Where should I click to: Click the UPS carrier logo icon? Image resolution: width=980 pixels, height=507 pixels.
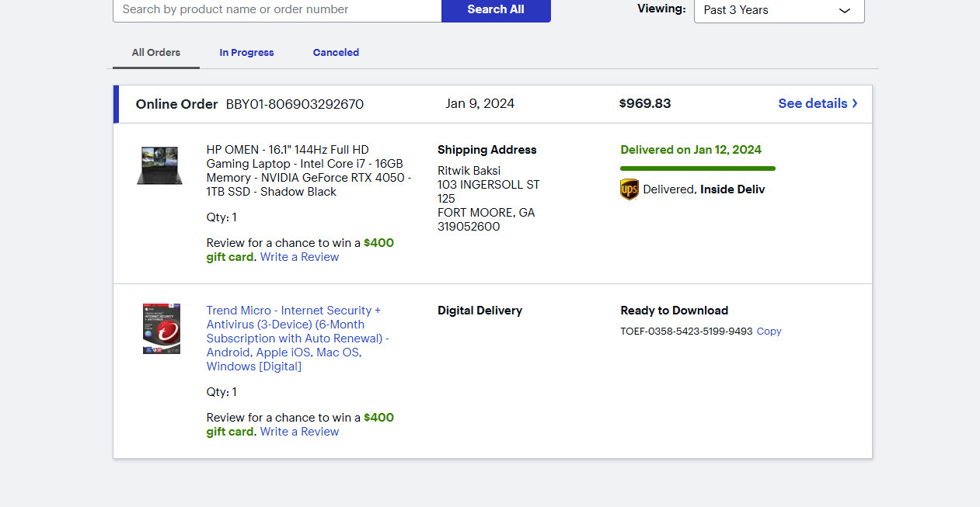630,189
